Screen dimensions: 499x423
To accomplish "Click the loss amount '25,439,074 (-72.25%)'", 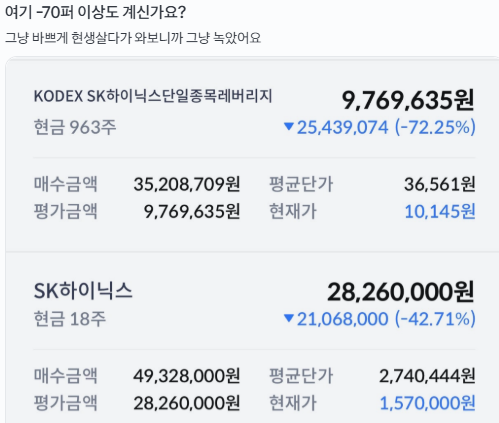I will [x=386, y=127].
